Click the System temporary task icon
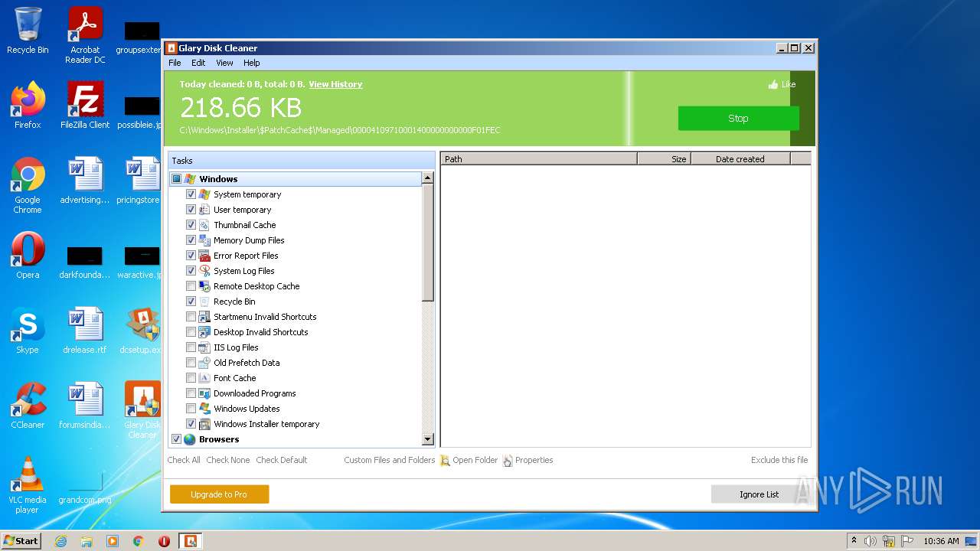Screen dimensions: 980x551 (x=204, y=194)
